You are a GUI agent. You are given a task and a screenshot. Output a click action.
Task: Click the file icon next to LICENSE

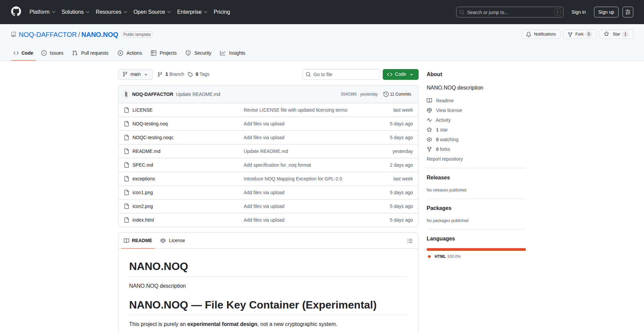tap(126, 110)
